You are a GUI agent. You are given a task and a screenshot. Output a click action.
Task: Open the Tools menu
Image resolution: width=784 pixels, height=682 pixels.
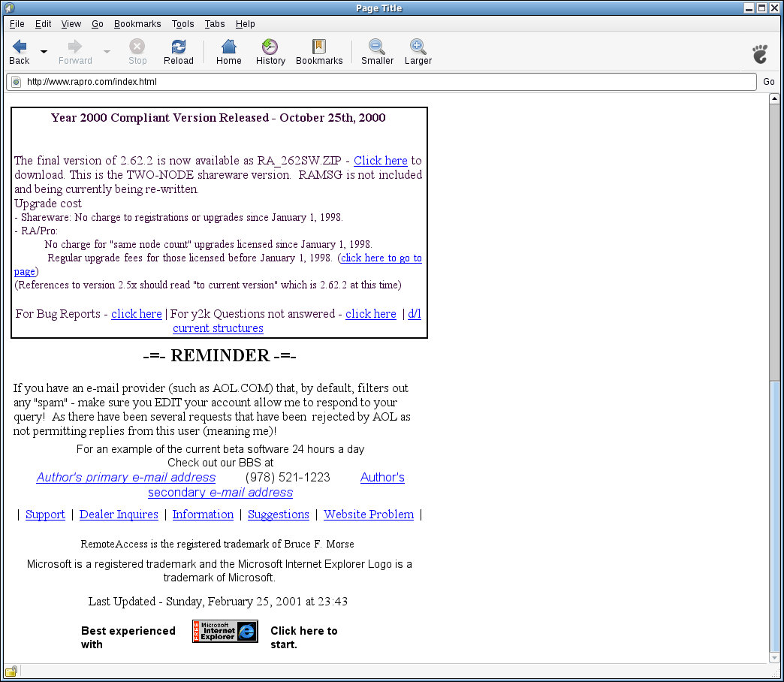click(x=183, y=24)
